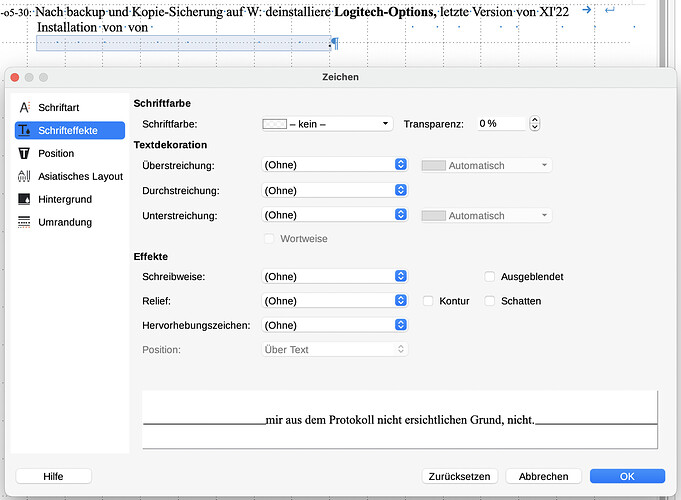This screenshot has height=500, width=681.
Task: Enable the Kontur checkbox
Action: 428,301
